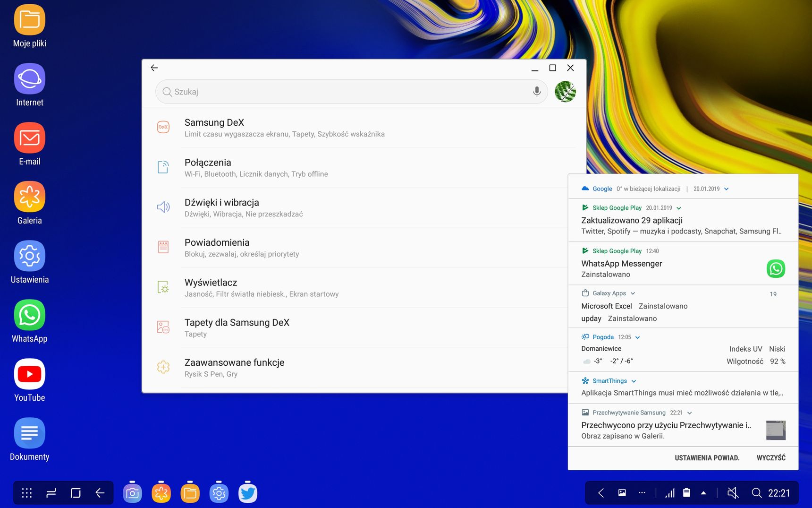
Task: Open WhatsApp Messenger installed notification
Action: tap(683, 264)
